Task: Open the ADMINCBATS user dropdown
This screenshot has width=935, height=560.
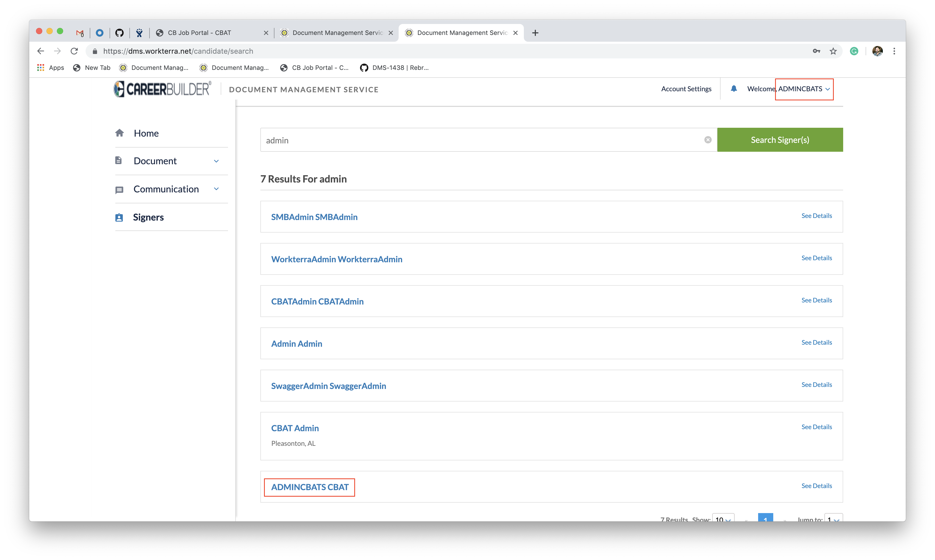Action: coord(804,89)
